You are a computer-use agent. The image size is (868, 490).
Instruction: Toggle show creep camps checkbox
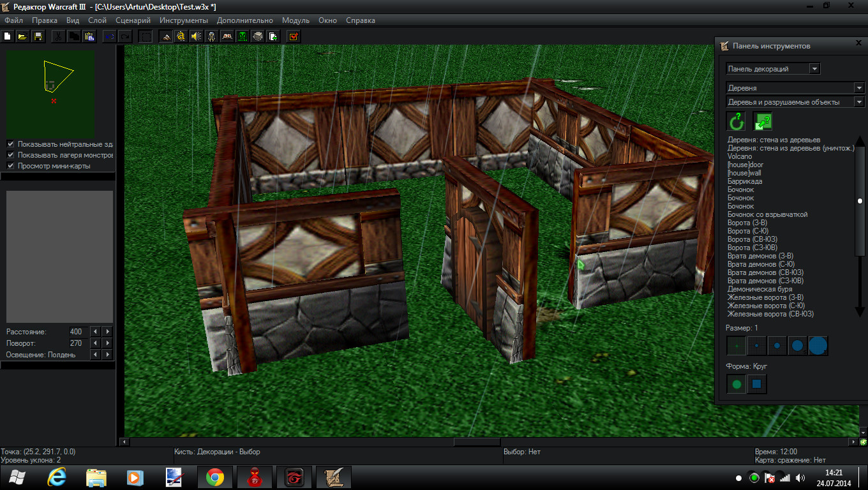pyautogui.click(x=10, y=155)
